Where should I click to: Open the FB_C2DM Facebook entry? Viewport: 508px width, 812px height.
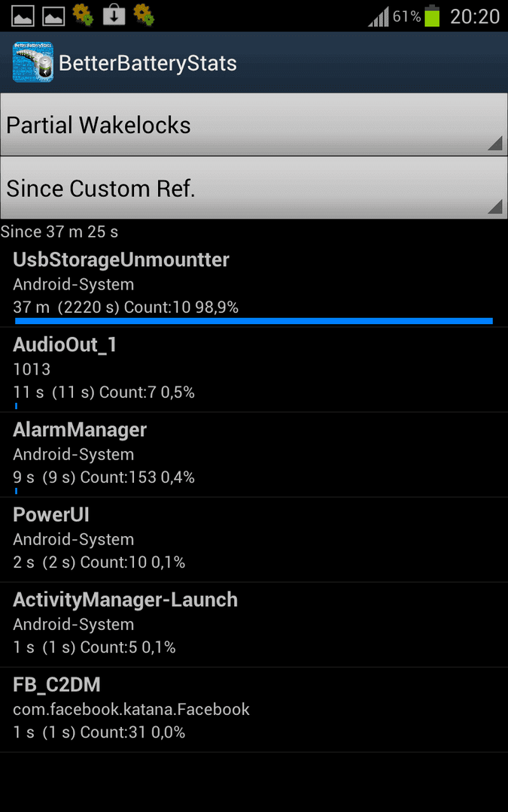coord(254,710)
